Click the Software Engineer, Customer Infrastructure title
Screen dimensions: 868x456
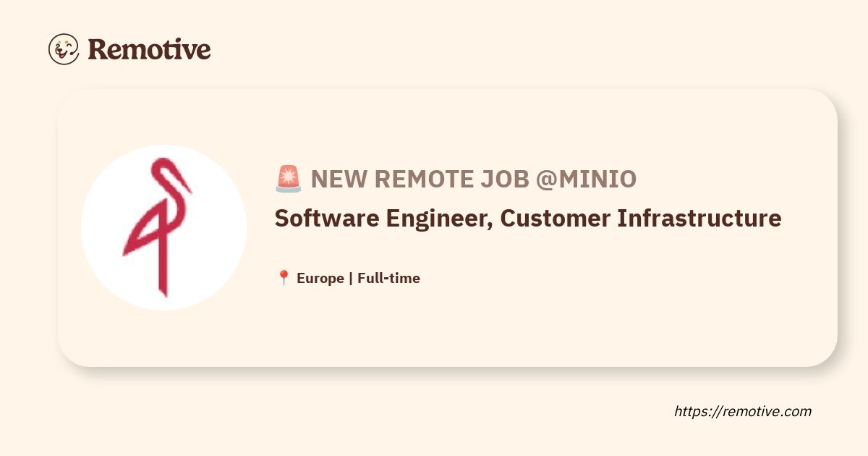pos(528,218)
